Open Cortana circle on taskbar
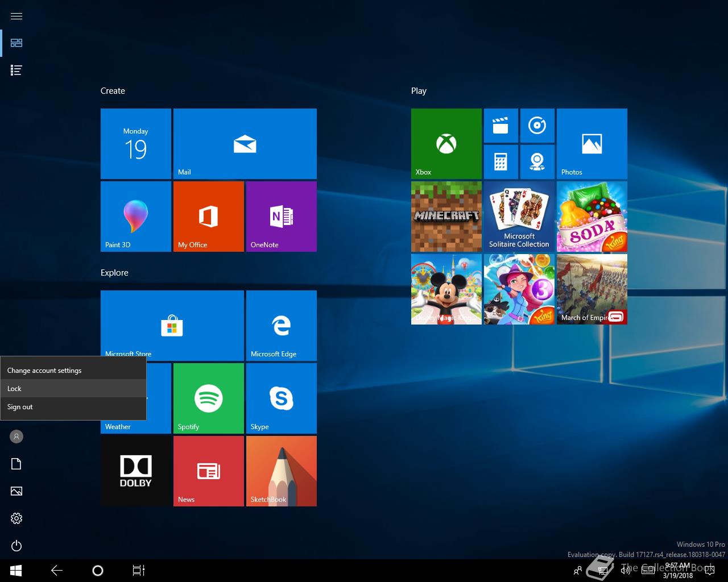Screen dimensions: 728x582 point(98,571)
